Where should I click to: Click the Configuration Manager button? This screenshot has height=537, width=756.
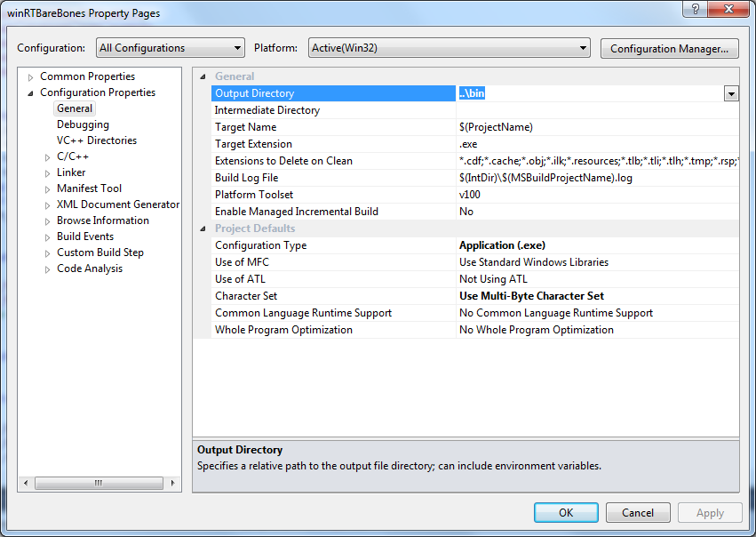[670, 48]
